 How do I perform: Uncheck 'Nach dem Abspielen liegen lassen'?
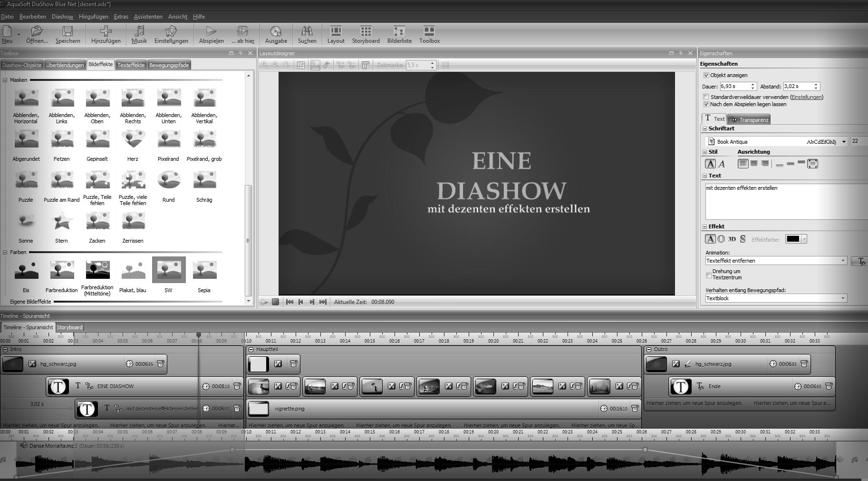(x=706, y=104)
